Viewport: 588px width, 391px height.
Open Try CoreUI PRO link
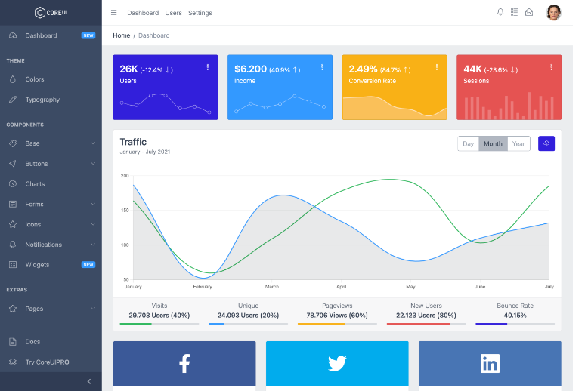47,362
